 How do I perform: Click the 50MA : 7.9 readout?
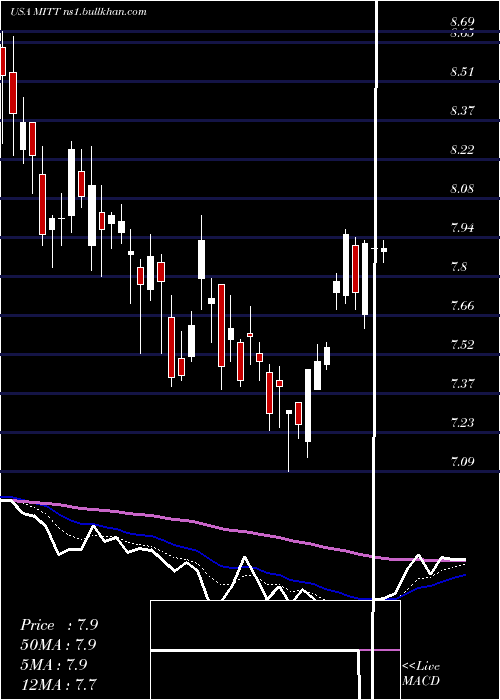click(58, 645)
